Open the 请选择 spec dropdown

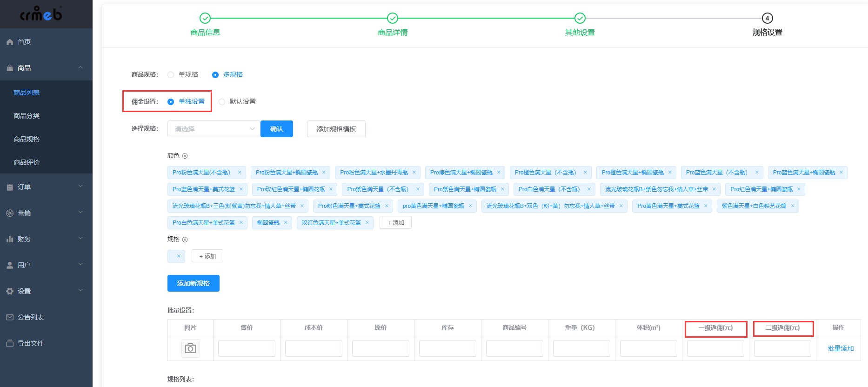click(214, 129)
